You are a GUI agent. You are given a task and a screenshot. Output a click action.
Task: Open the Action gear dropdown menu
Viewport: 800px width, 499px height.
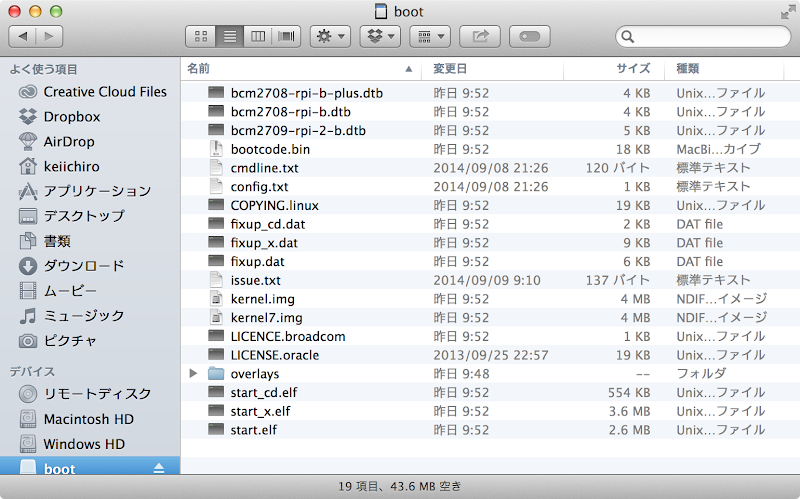[330, 36]
